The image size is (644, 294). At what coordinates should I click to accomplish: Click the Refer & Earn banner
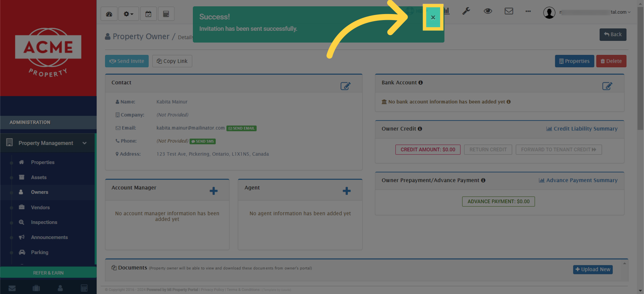(48, 273)
